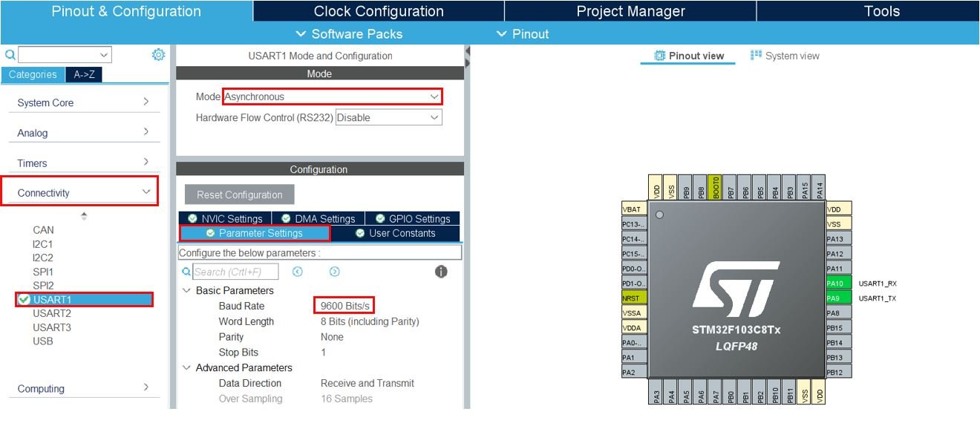Click the PA11 pin on chip
Viewport: 980px width, 426px height.
838,269
